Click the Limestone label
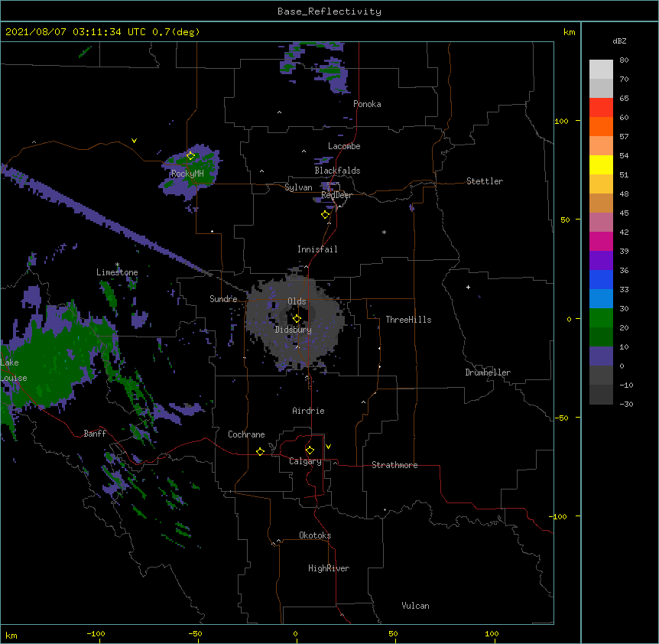This screenshot has height=644, width=659. point(117,272)
